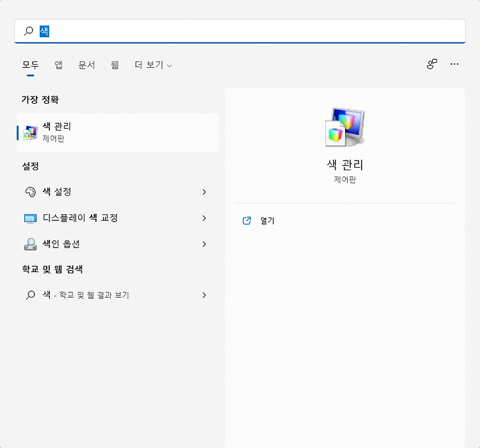Click 제어판 label under preview title

345,179
